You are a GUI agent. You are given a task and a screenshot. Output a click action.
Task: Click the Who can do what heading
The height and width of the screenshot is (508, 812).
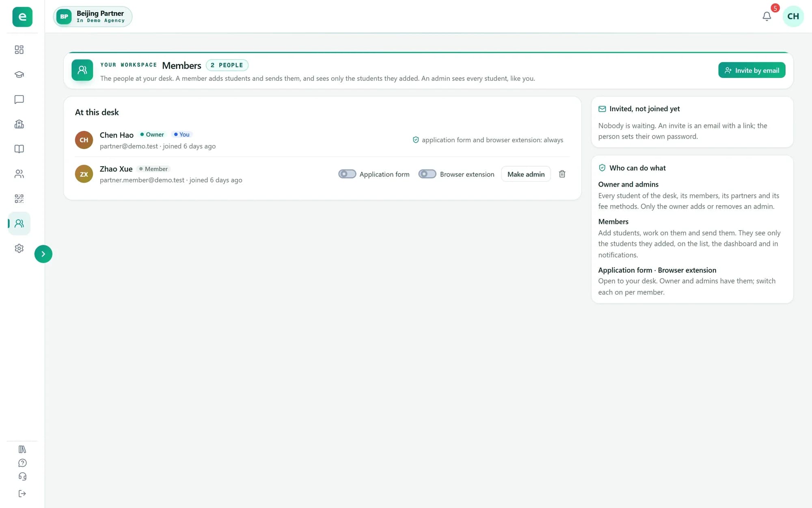point(637,168)
